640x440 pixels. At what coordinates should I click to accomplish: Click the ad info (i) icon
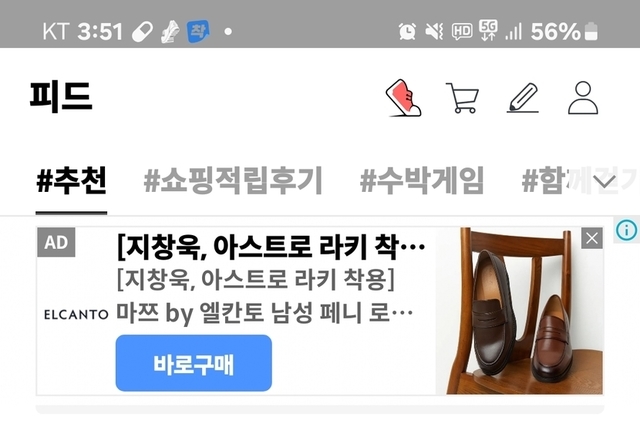[x=627, y=230]
